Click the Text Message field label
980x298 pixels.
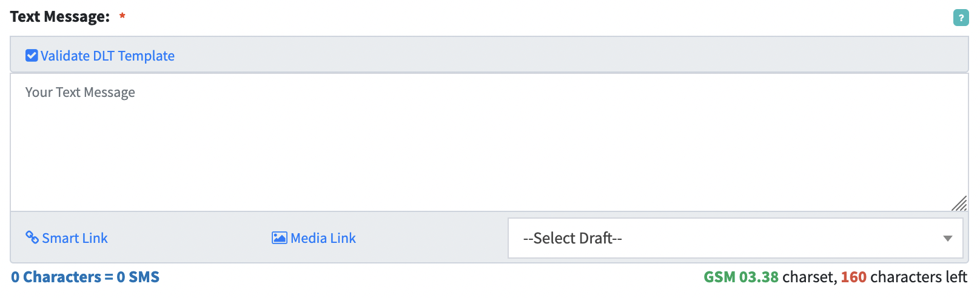[x=60, y=17]
